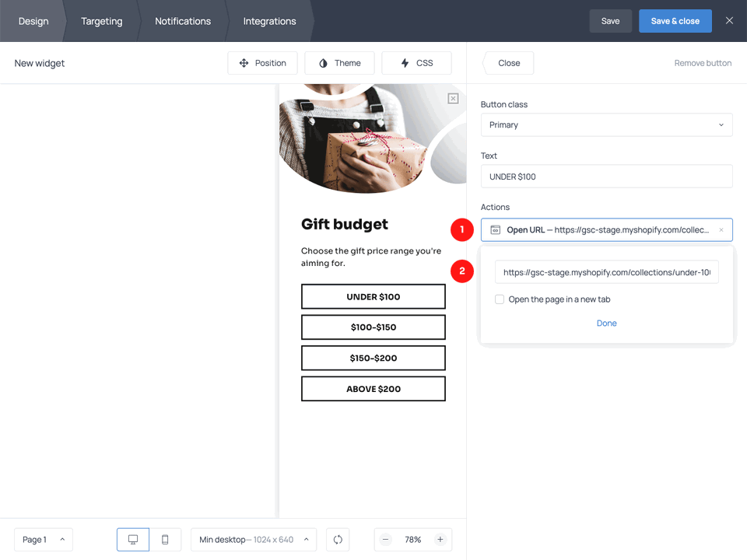Switch to mobile preview icon

[x=165, y=539]
